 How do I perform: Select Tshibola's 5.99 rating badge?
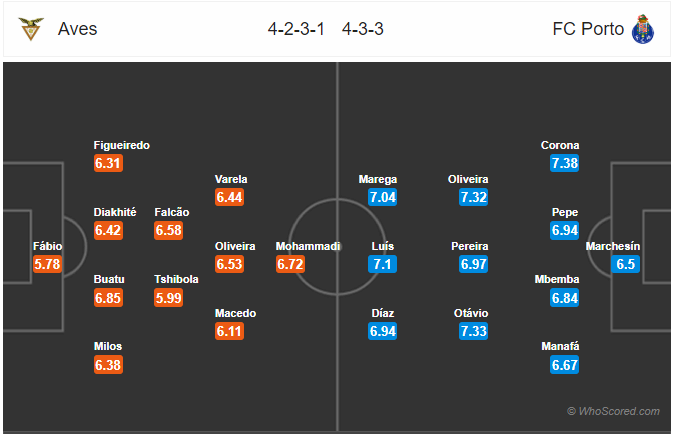tap(168, 298)
